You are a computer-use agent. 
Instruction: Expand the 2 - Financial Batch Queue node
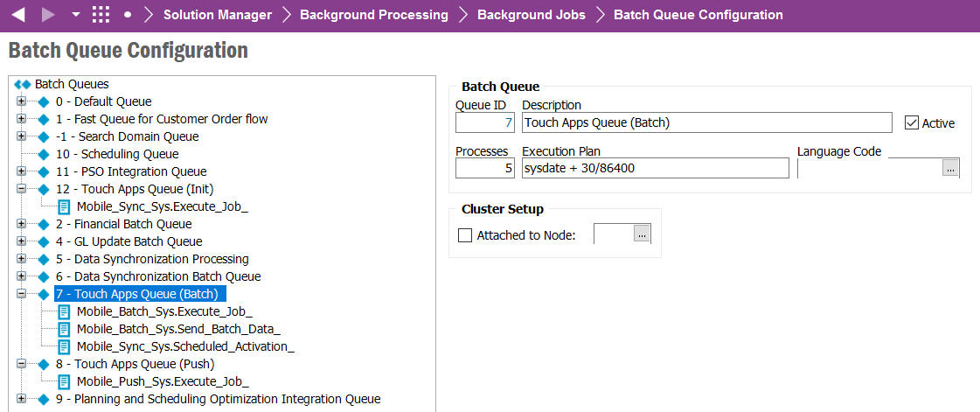[21, 224]
